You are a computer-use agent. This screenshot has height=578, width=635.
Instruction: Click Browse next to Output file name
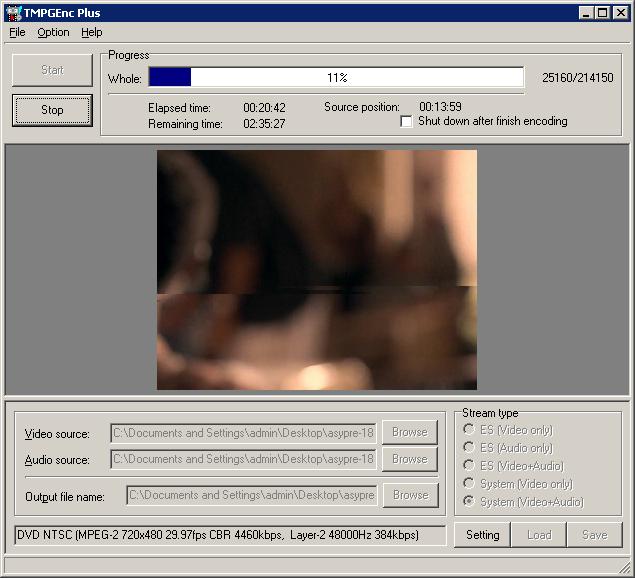pos(411,495)
